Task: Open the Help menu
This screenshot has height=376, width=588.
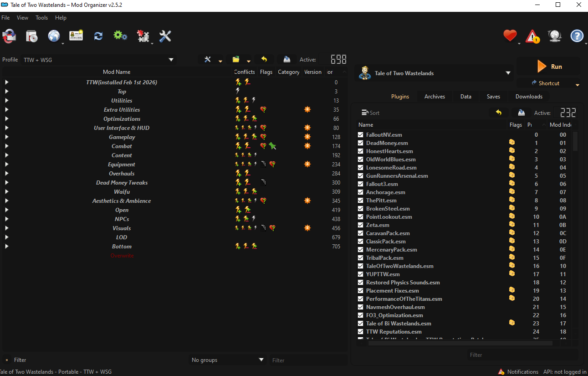Action: coord(61,18)
